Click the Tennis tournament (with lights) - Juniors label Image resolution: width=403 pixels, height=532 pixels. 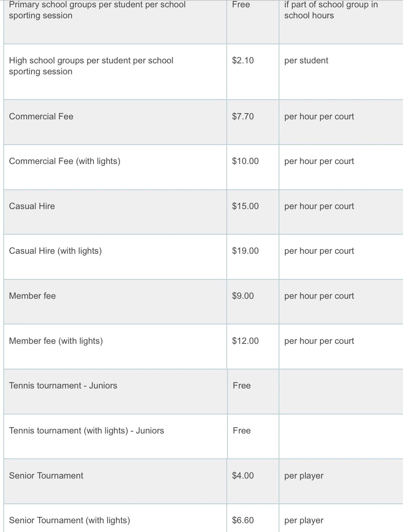pos(87,431)
